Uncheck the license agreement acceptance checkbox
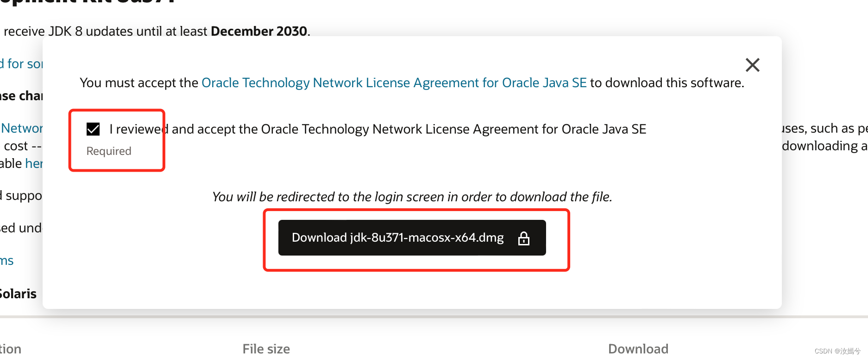Image resolution: width=868 pixels, height=359 pixels. coord(93,129)
